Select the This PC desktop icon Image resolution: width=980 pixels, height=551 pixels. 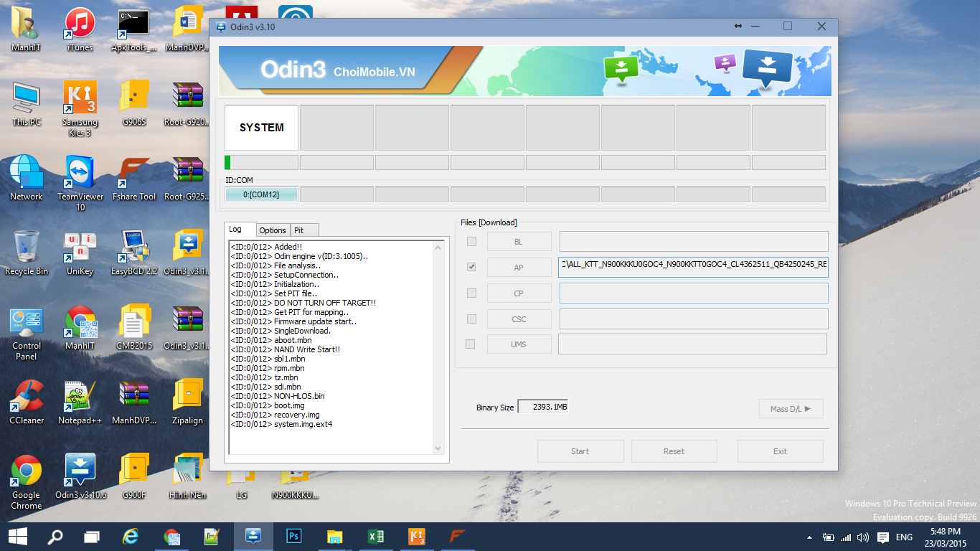27,104
